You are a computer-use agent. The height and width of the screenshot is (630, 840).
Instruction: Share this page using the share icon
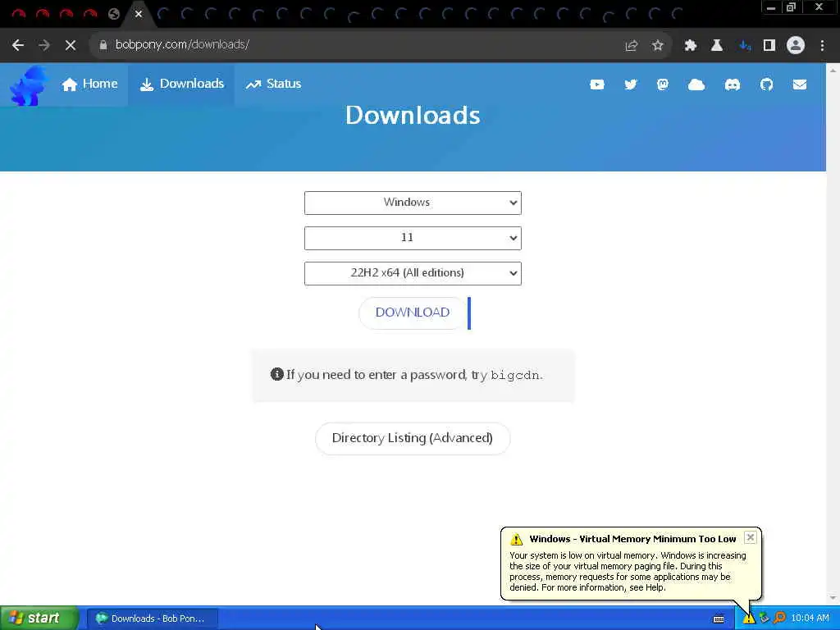point(631,46)
